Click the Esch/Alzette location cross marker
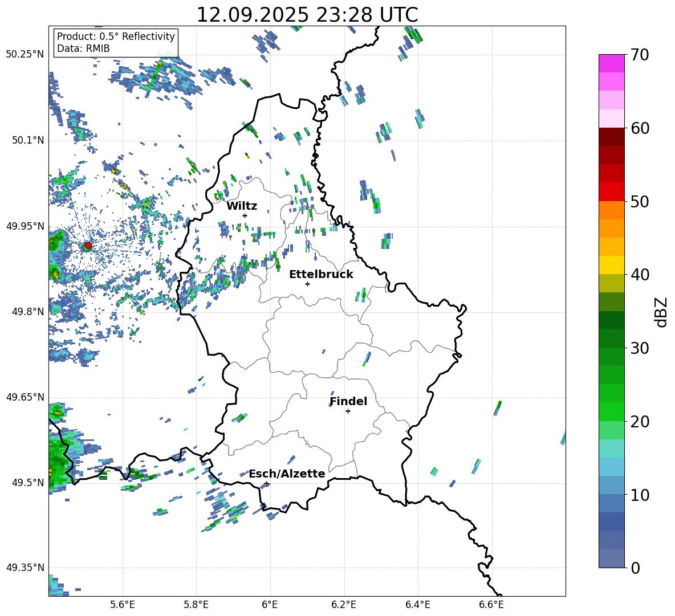 pos(266,483)
